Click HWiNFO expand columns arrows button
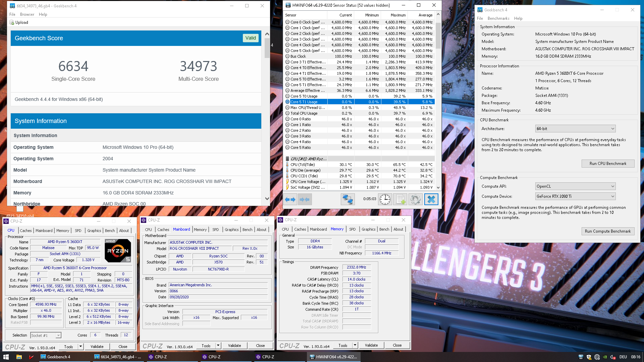644x362 pixels. point(290,199)
